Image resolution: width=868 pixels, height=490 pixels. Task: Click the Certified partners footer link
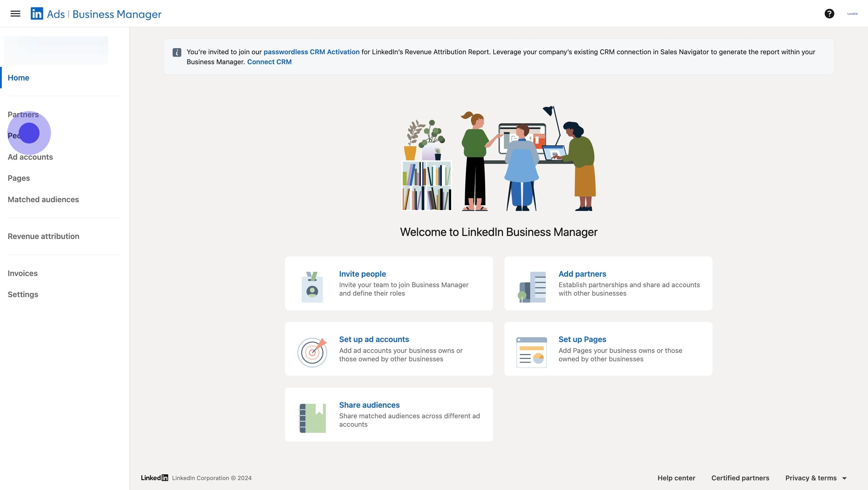[x=740, y=478]
